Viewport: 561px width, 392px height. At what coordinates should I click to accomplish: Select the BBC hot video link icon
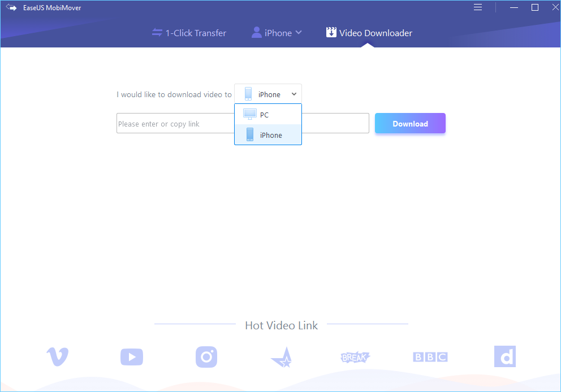[x=430, y=356]
